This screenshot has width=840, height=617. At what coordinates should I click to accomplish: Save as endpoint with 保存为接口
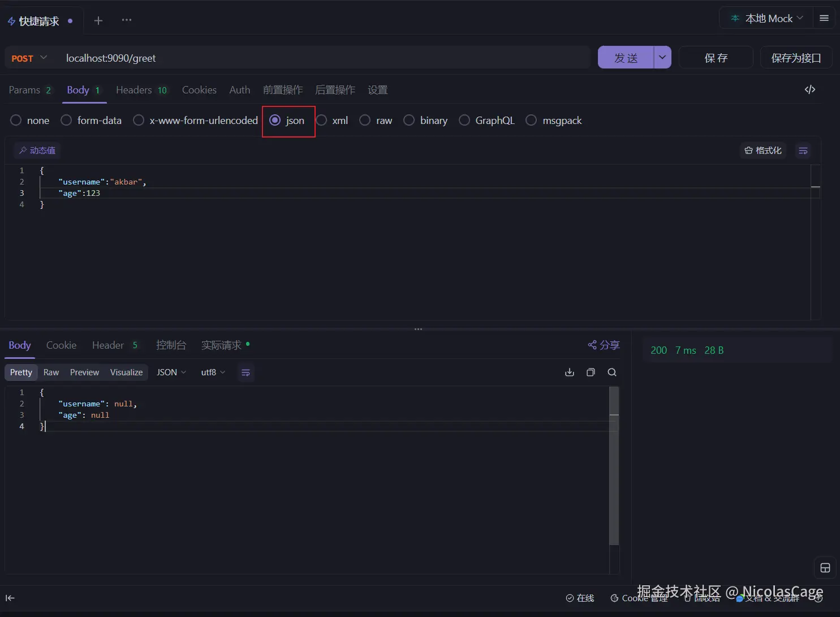click(796, 57)
